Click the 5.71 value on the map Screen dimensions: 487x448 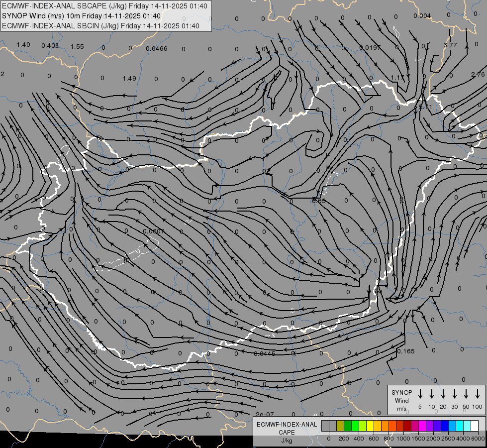tap(425, 107)
